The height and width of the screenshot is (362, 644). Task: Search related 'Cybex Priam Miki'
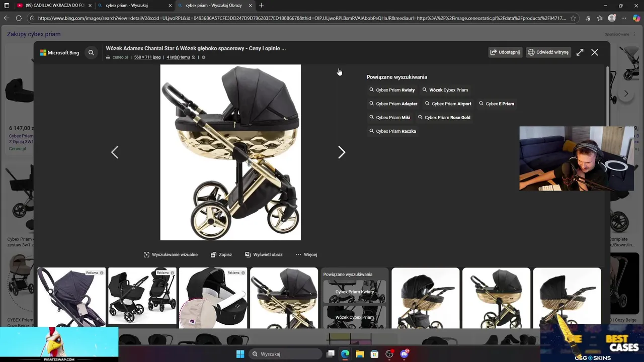[x=390, y=117]
